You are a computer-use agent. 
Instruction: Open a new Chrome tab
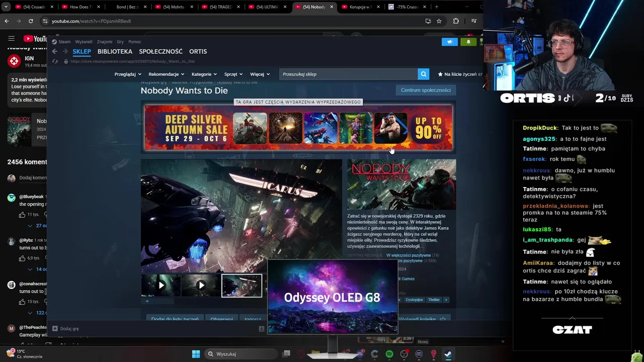[436, 7]
